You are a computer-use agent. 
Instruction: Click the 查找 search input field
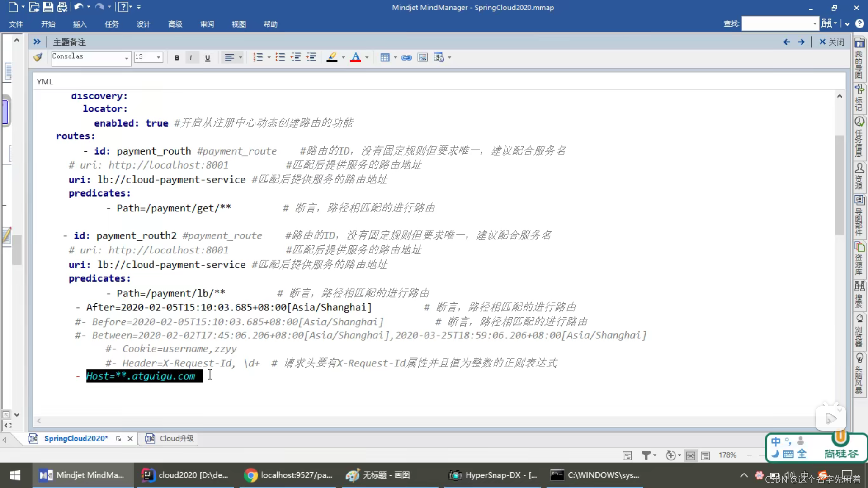pos(777,23)
